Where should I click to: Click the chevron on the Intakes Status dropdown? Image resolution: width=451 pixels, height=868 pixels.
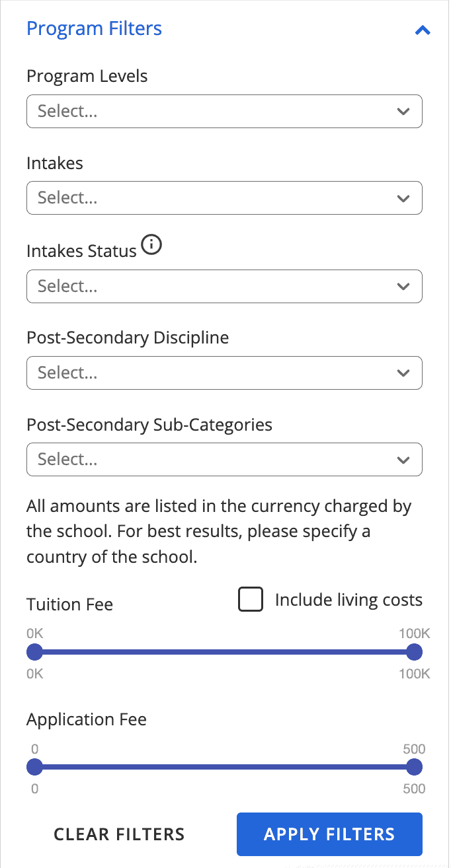pyautogui.click(x=403, y=286)
